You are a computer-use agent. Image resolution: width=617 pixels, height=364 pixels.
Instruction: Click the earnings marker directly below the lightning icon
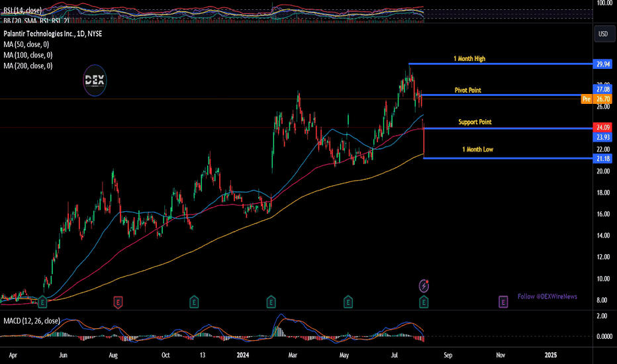424,302
